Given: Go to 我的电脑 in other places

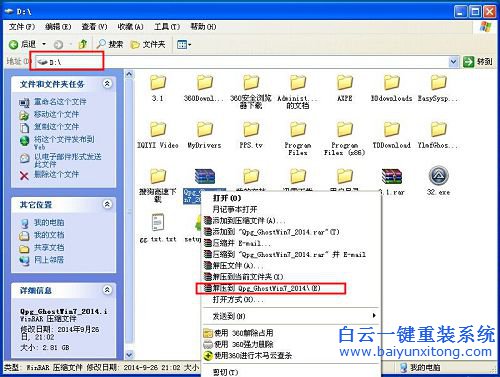Looking at the screenshot, I should click(49, 222).
